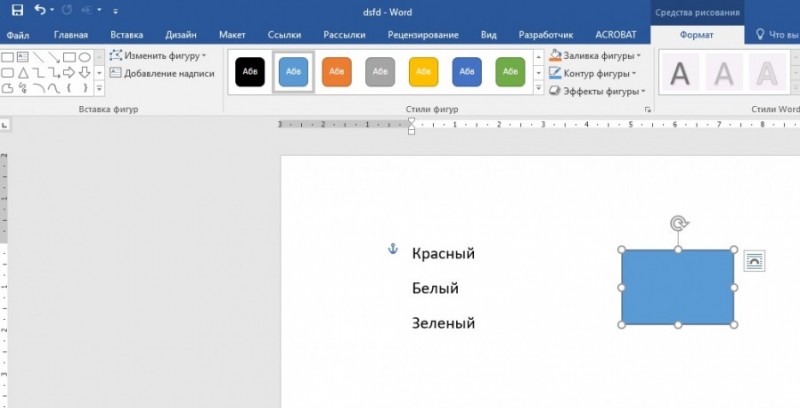Open Контур фигуры dropdown

tap(593, 73)
